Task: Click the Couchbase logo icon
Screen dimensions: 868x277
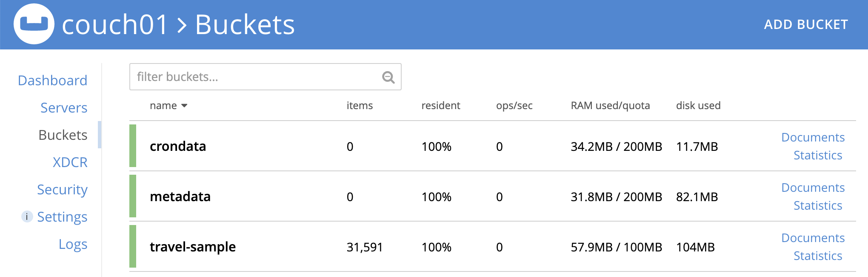Action: (34, 24)
